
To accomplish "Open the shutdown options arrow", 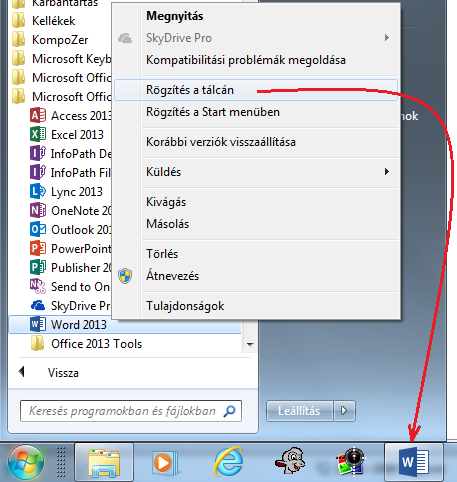I will [344, 411].
